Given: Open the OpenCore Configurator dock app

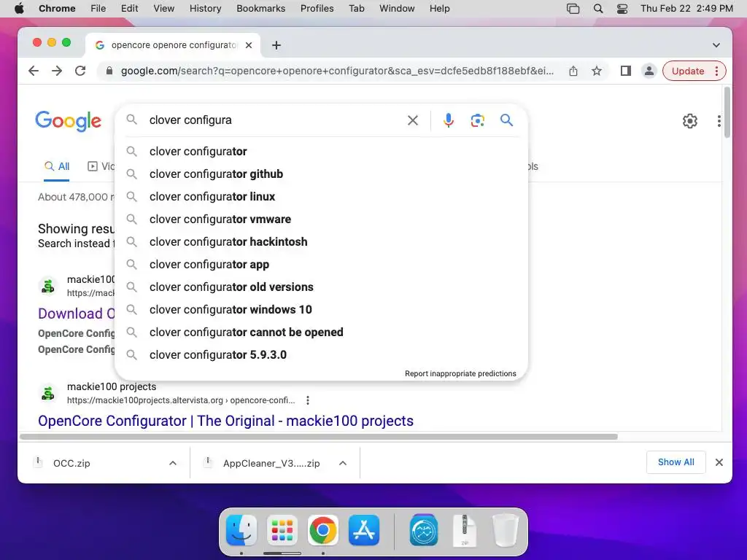Looking at the screenshot, I should tap(424, 530).
